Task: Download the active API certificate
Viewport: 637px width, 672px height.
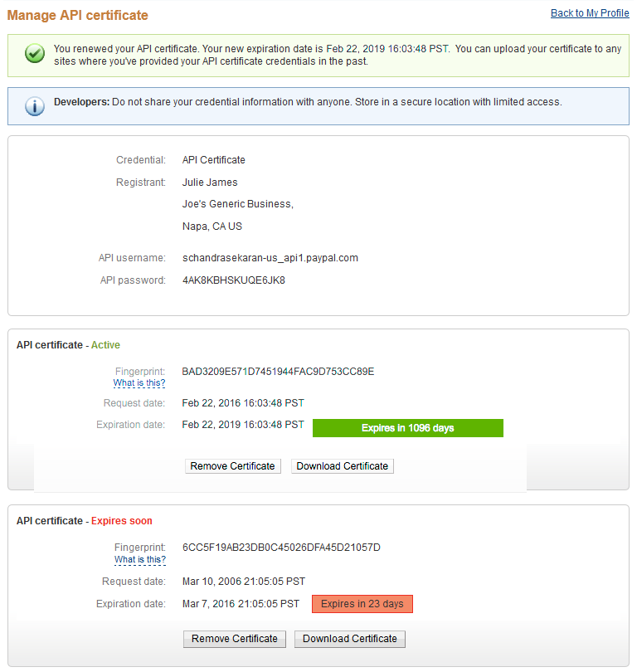Action: [342, 466]
